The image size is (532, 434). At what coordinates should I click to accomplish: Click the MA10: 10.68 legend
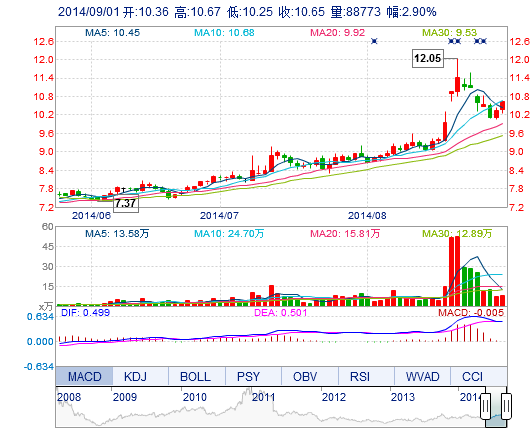pos(224,33)
